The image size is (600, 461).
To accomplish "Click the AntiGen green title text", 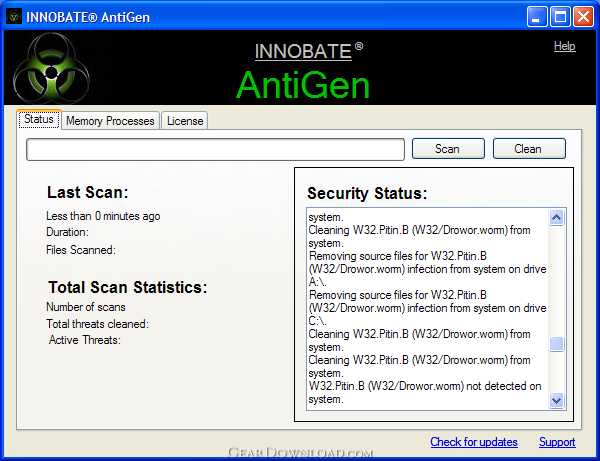I will pos(303,85).
